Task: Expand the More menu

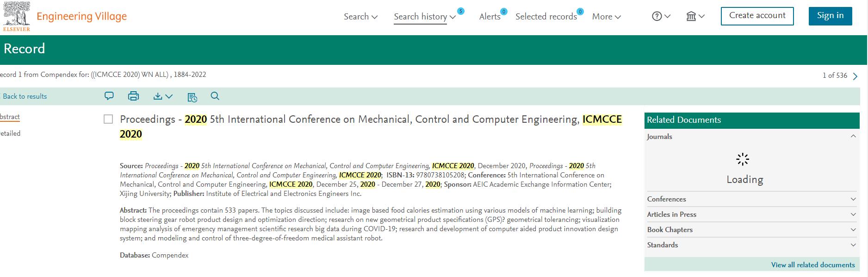Action: pos(606,17)
